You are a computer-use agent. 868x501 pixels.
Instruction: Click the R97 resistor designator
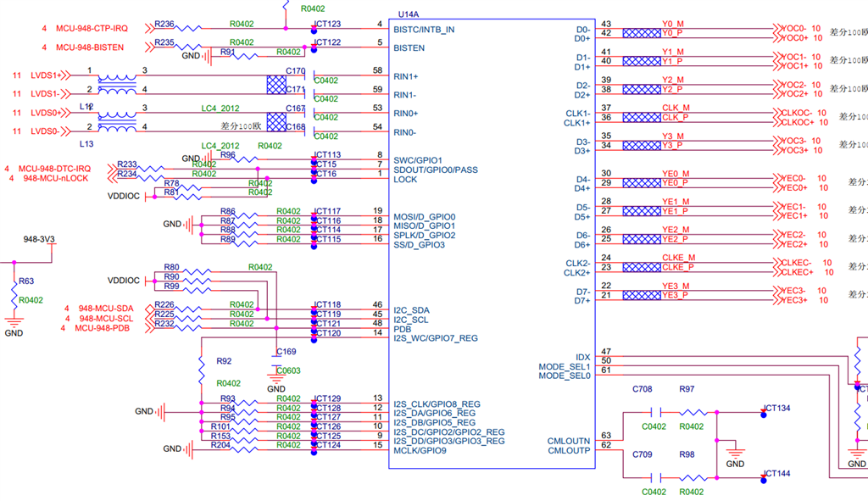(687, 389)
